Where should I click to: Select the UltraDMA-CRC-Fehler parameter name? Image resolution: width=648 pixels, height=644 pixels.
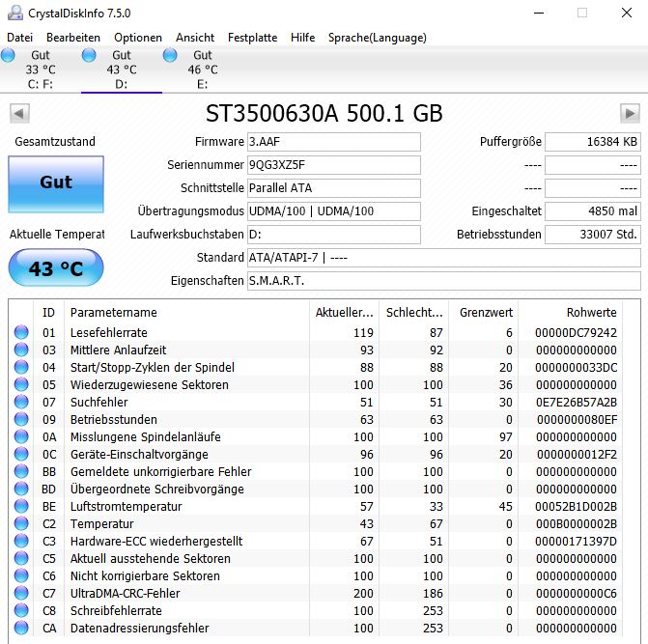[126, 593]
